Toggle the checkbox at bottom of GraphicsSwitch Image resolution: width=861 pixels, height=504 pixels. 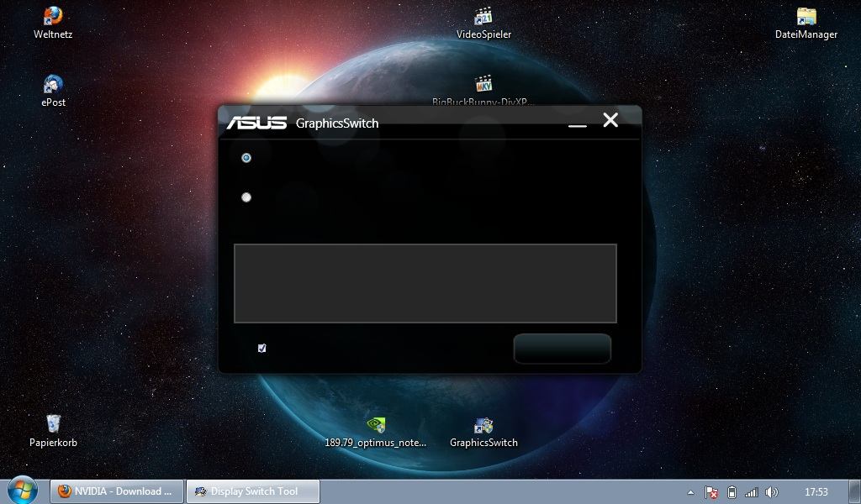pos(262,349)
